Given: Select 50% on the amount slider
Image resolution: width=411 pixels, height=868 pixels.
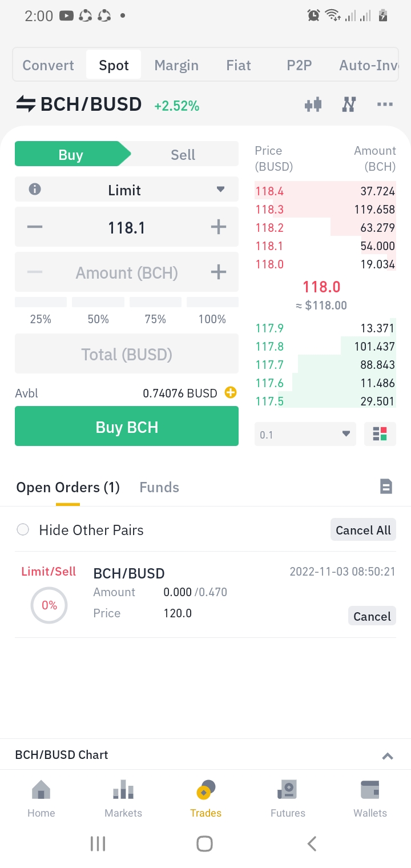Looking at the screenshot, I should (98, 311).
